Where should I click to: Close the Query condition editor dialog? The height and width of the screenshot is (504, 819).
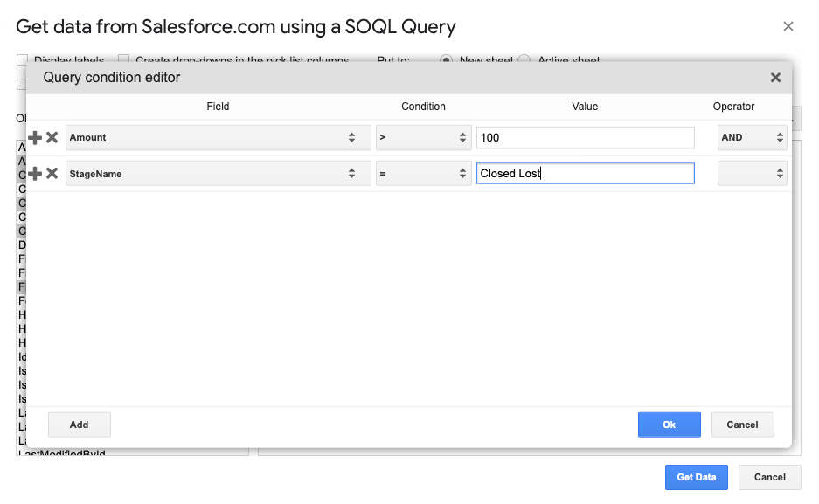[x=775, y=78]
